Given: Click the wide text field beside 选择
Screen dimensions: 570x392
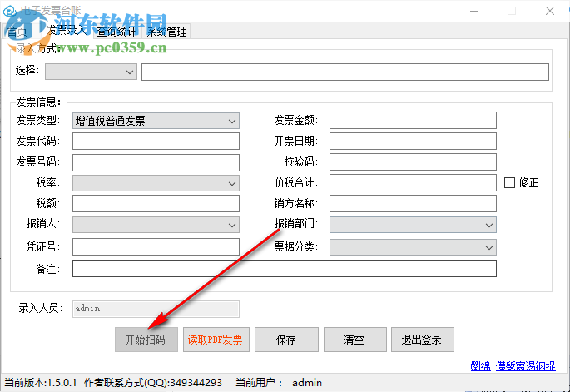Looking at the screenshot, I should [345, 72].
